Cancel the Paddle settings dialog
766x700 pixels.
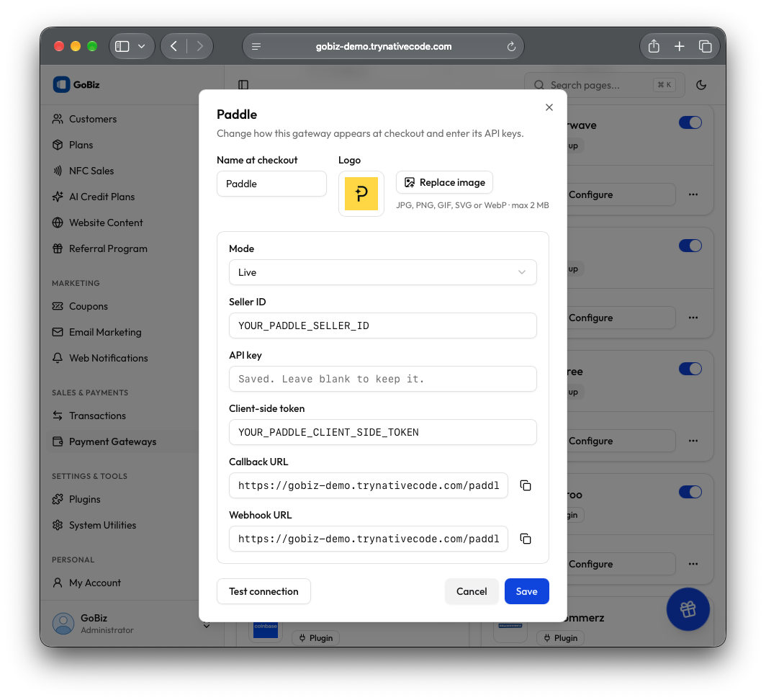(472, 591)
